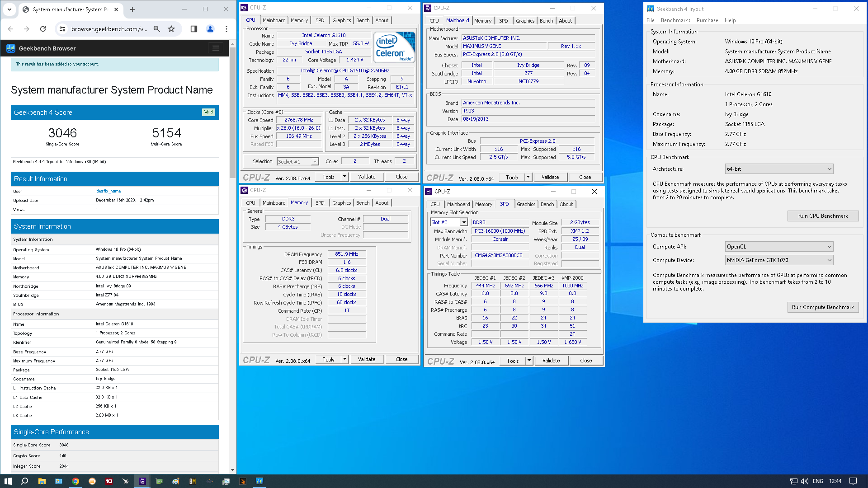The height and width of the screenshot is (488, 868).
Task: Open Chrome three-dot menu
Action: [226, 29]
